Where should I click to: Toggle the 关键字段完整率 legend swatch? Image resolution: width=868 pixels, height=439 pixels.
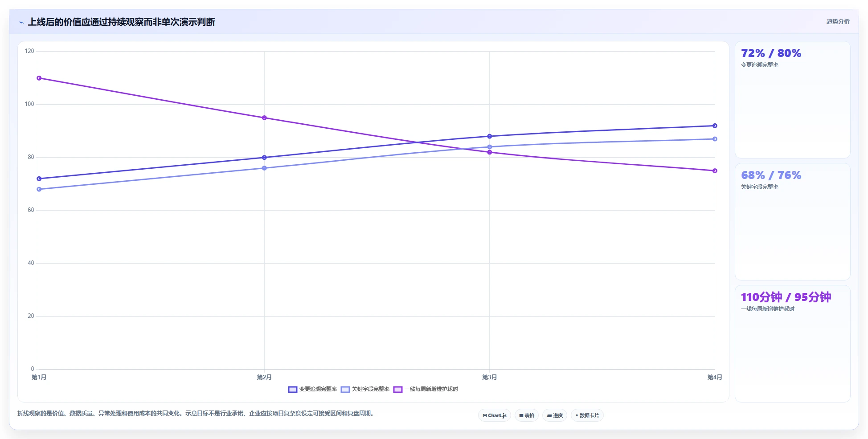(x=345, y=390)
